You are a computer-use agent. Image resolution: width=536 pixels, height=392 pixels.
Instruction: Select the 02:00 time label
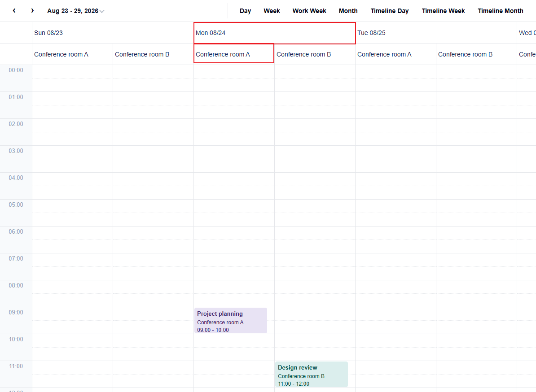click(16, 124)
